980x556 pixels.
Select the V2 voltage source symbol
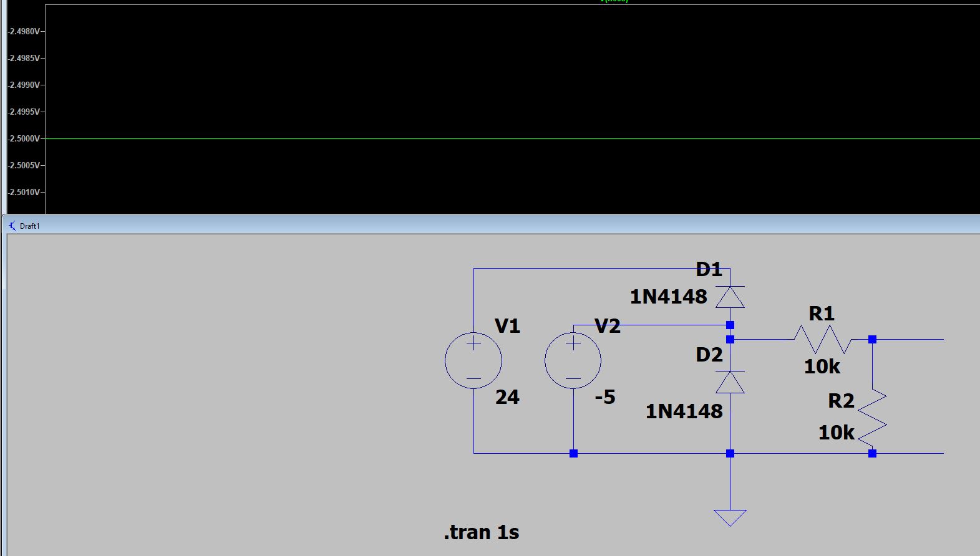[x=573, y=360]
